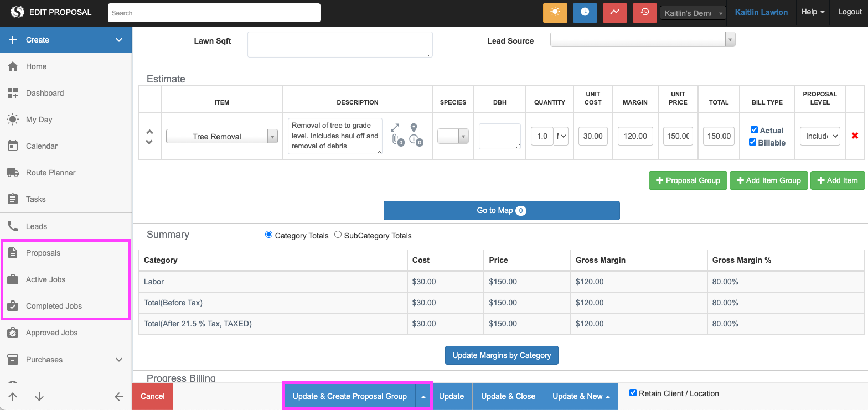Click the red trend chart icon

(x=614, y=12)
